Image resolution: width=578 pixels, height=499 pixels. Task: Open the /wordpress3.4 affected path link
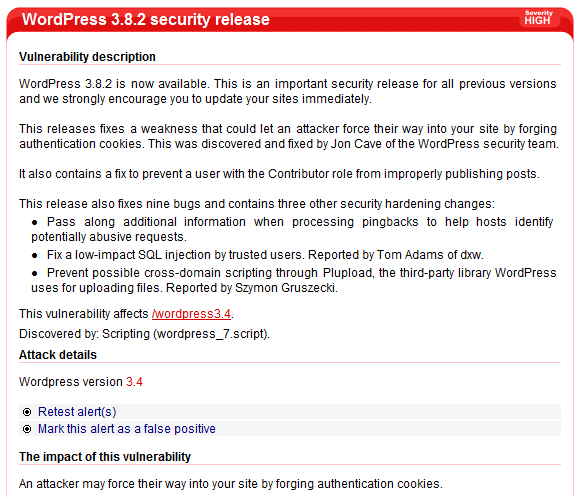click(191, 314)
